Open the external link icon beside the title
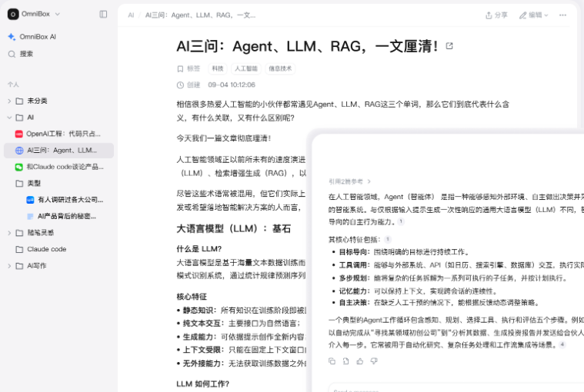The height and width of the screenshot is (392, 584). coord(449,46)
